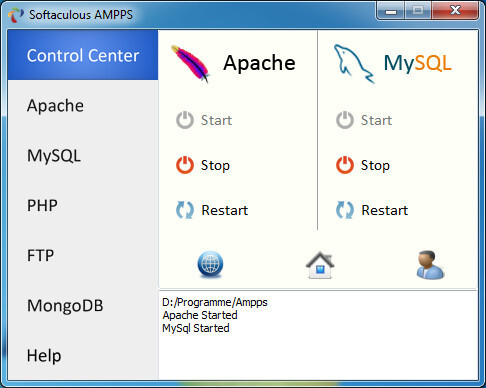This screenshot has height=388, width=486.
Task: Click the Apache Restart arrows icon
Action: [x=185, y=210]
